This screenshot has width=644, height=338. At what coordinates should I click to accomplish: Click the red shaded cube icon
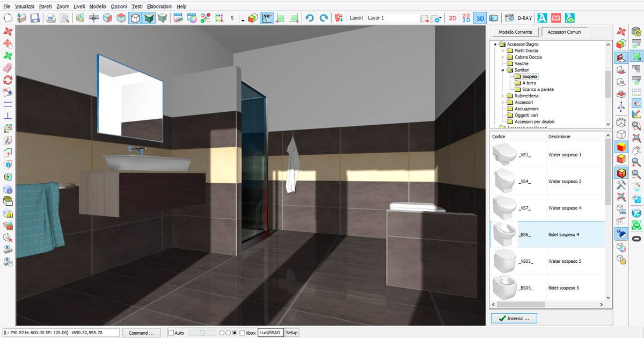[x=621, y=146]
